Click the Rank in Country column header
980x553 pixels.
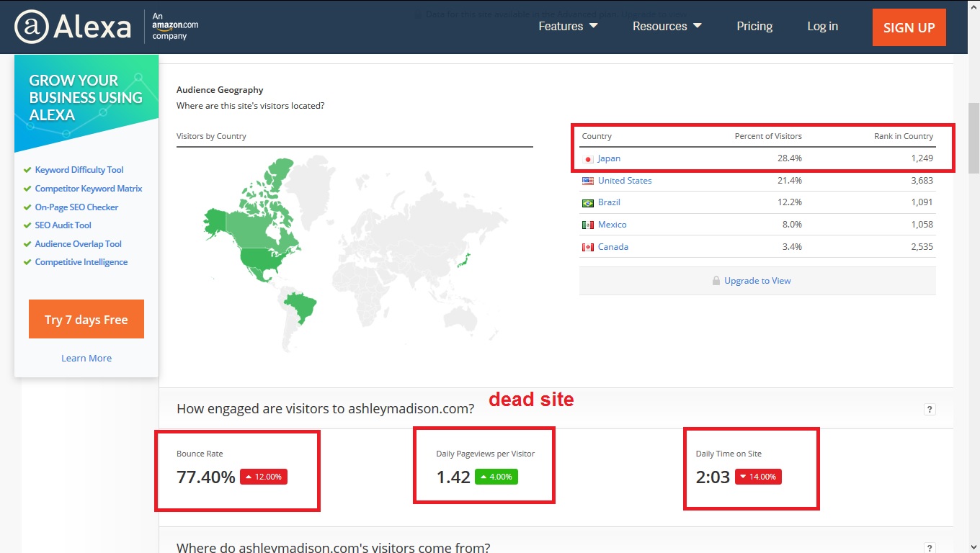904,136
